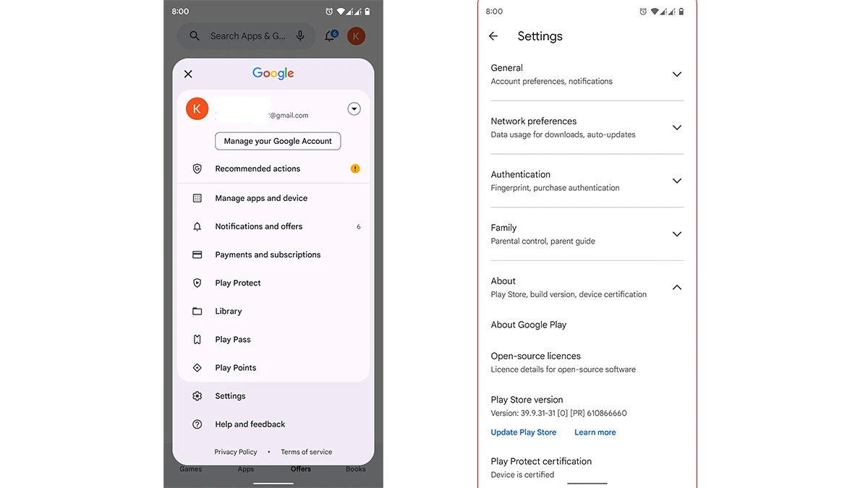The image size is (868, 488).
Task: Tap the Payments and subscriptions card icon
Action: (197, 254)
